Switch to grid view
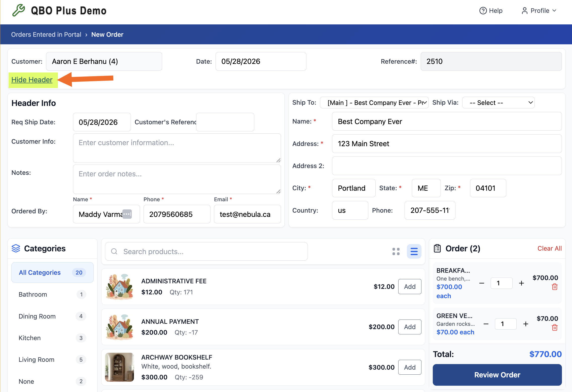Image resolution: width=572 pixels, height=392 pixels. 396,251
